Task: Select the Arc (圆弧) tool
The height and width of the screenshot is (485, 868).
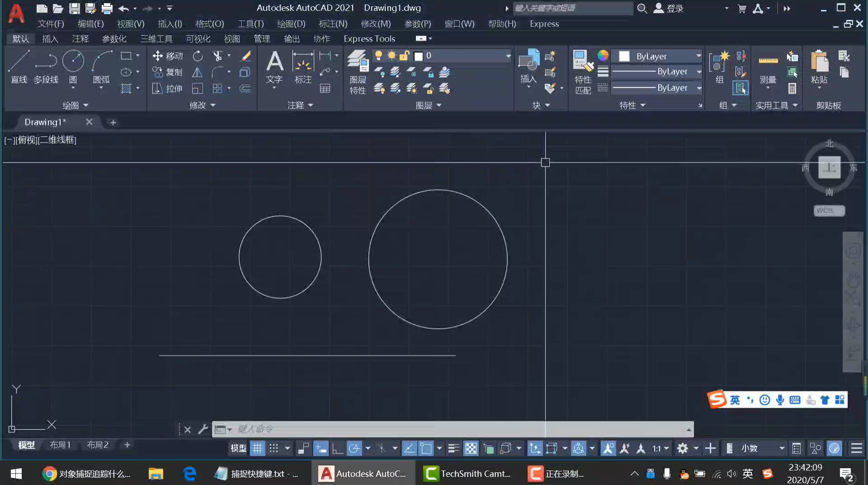Action: pos(101,67)
